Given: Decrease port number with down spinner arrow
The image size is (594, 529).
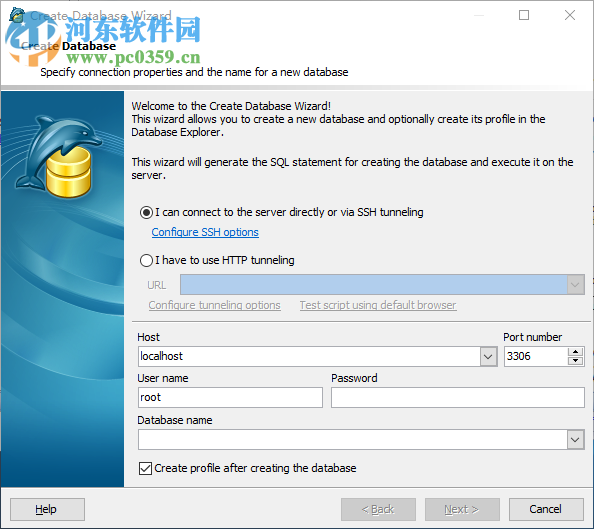Looking at the screenshot, I should (x=575, y=361).
